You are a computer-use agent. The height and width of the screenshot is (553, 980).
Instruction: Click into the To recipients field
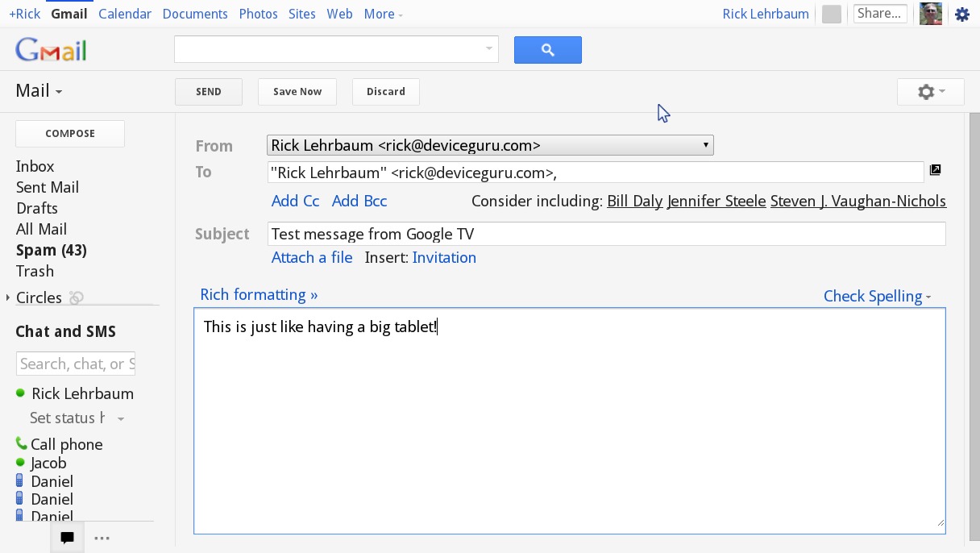click(x=596, y=172)
